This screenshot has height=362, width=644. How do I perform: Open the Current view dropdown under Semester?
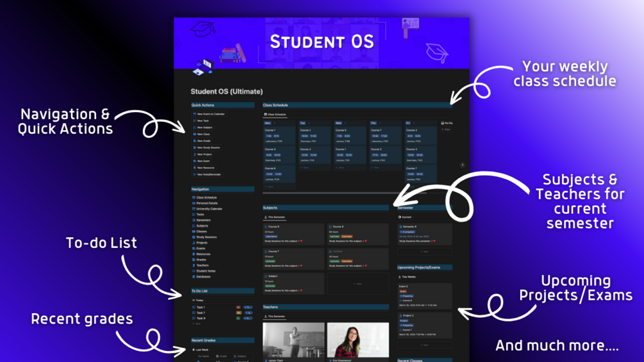coord(406,217)
